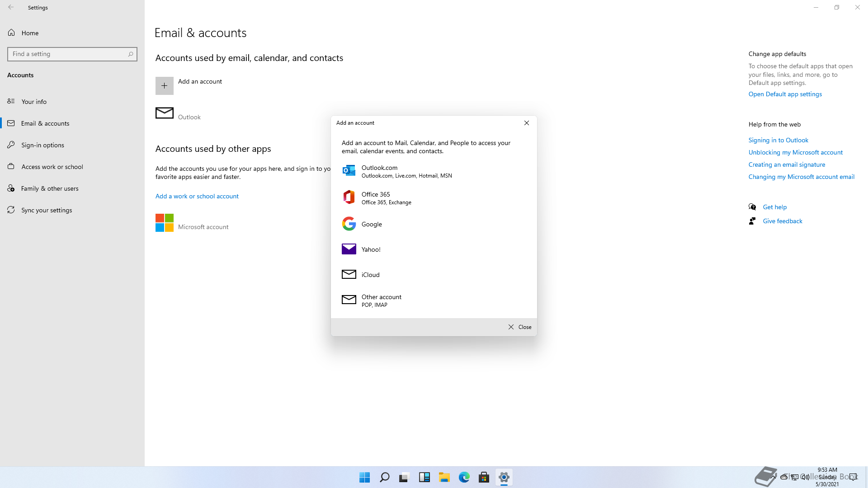Open Sync your settings page

pos(72,210)
